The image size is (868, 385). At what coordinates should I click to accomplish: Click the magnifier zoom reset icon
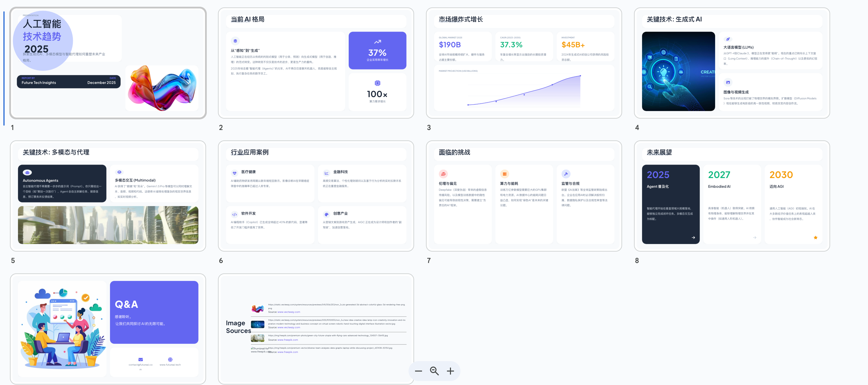[x=434, y=371]
